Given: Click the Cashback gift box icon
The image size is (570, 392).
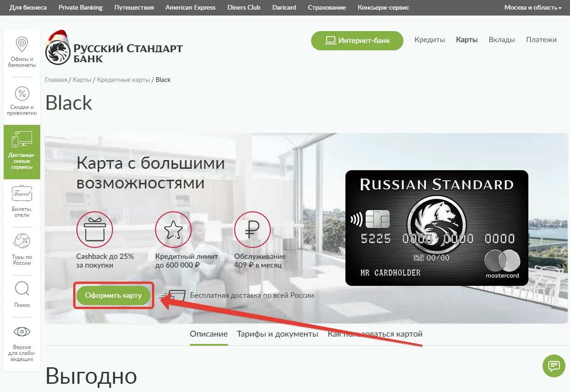Looking at the screenshot, I should tap(95, 230).
